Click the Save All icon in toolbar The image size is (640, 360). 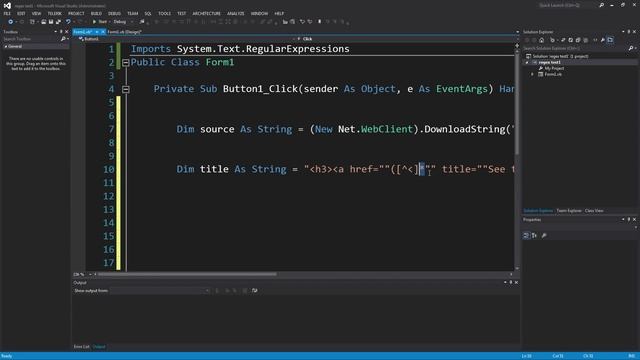tap(58, 22)
